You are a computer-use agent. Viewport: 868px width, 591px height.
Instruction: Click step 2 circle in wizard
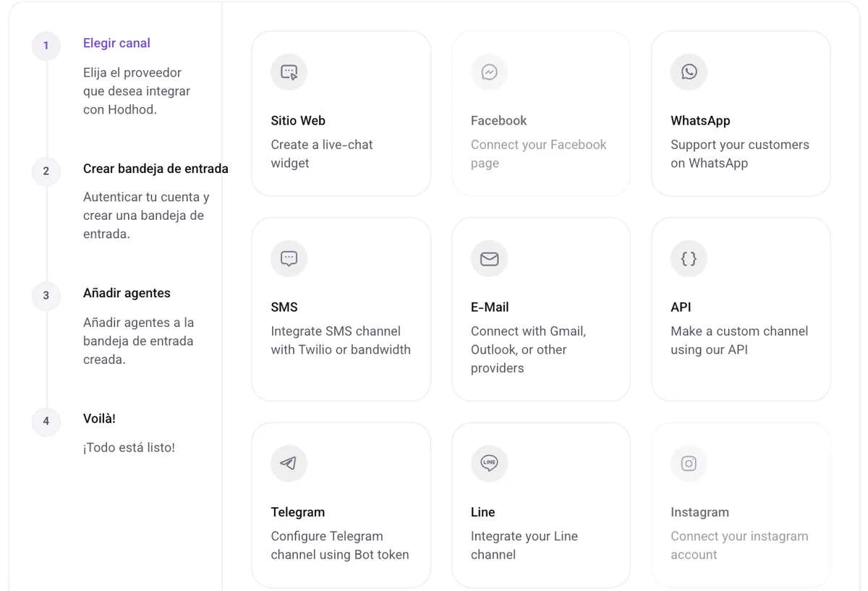click(x=46, y=171)
